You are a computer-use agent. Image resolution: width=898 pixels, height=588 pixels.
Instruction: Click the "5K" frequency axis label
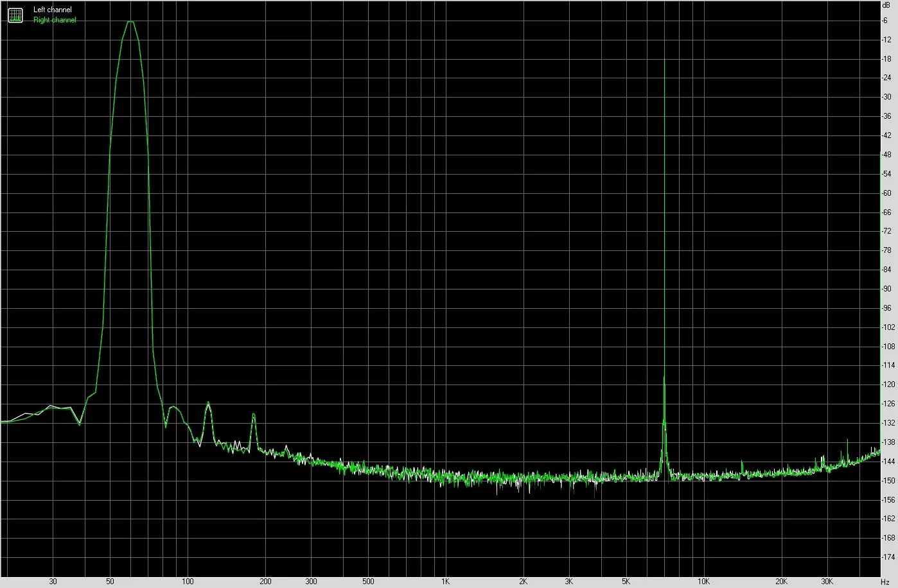626,582
